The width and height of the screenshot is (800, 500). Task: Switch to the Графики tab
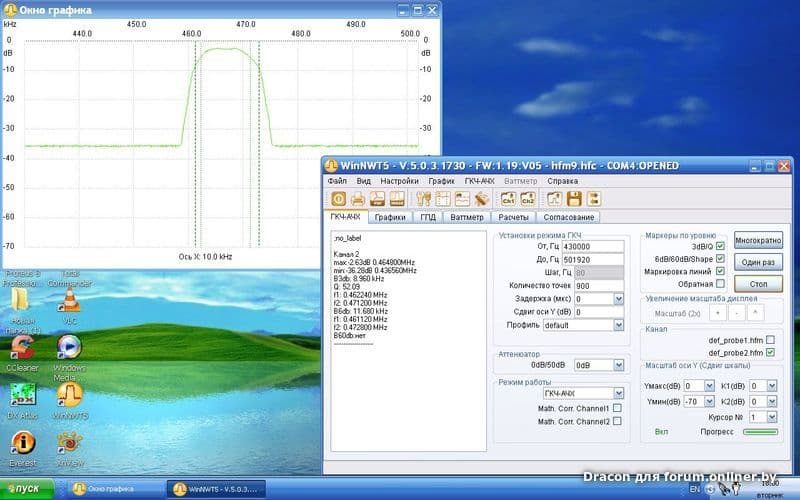(x=390, y=217)
